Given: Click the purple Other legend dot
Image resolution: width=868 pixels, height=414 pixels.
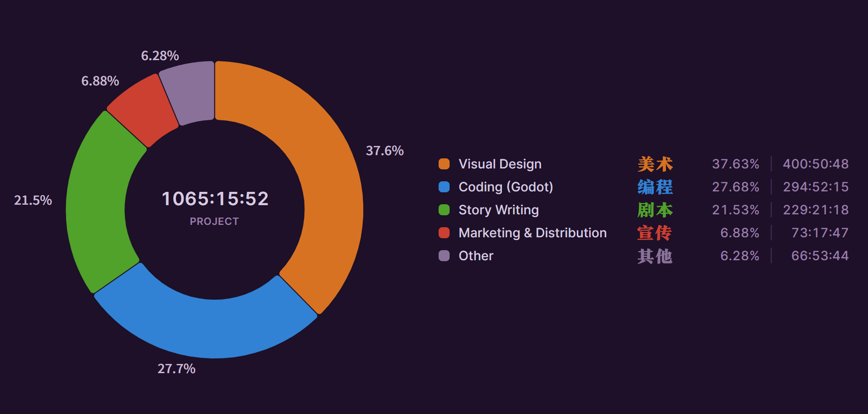Looking at the screenshot, I should (x=444, y=256).
